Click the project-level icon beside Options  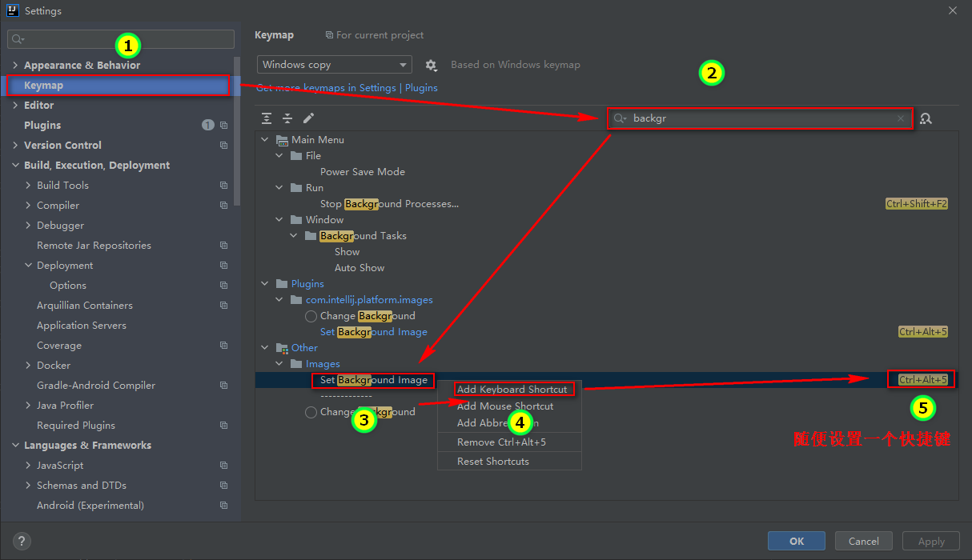pyautogui.click(x=223, y=286)
